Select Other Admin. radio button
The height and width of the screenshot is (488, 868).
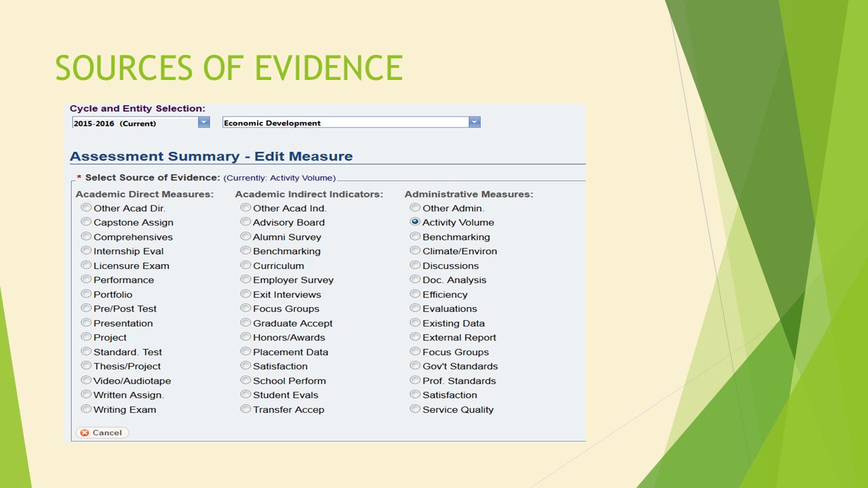point(415,207)
